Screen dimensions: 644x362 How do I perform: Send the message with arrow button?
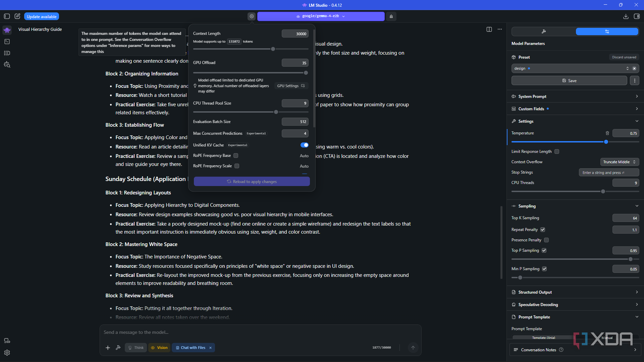pyautogui.click(x=413, y=348)
